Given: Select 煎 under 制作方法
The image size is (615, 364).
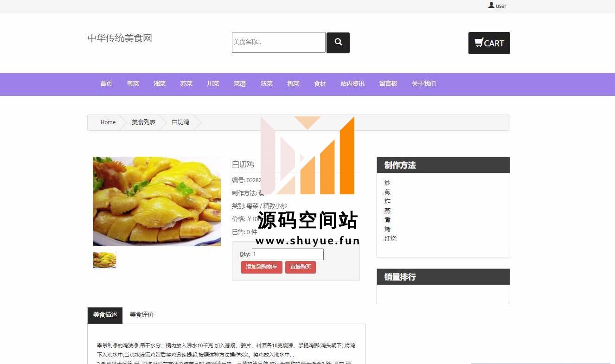Looking at the screenshot, I should click(x=387, y=192).
